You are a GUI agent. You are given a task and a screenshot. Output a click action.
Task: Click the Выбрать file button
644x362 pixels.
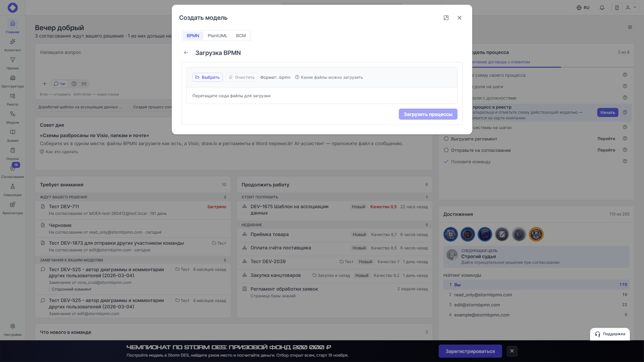click(207, 77)
